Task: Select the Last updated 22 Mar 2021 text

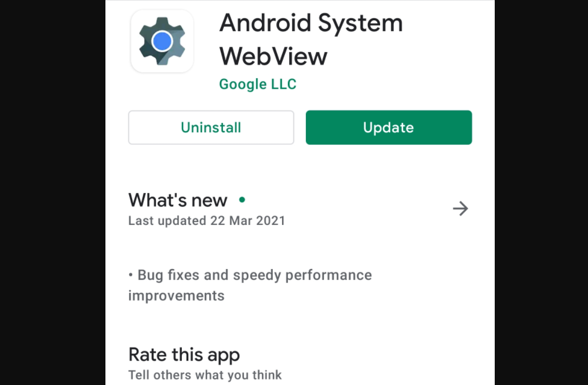Action: (x=207, y=221)
